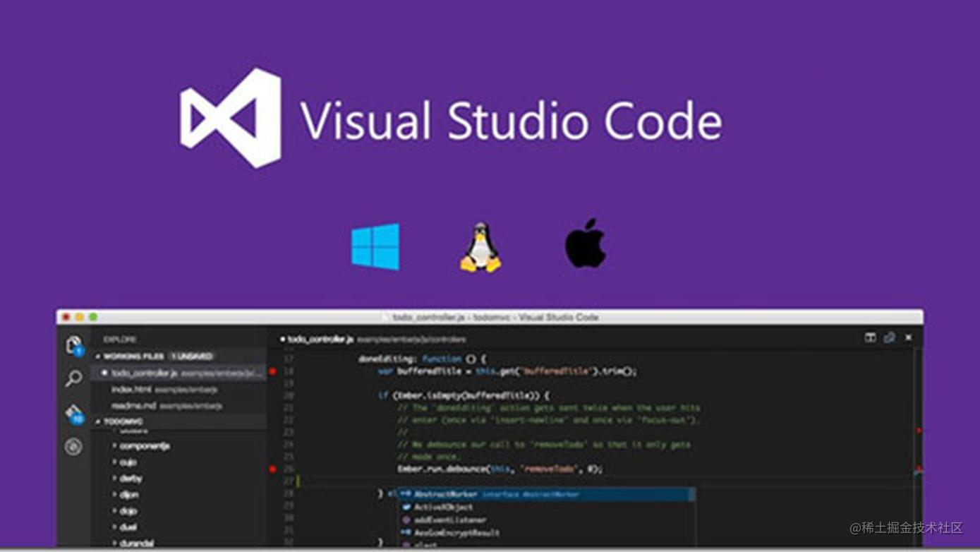Click the window title bar text

(495, 318)
